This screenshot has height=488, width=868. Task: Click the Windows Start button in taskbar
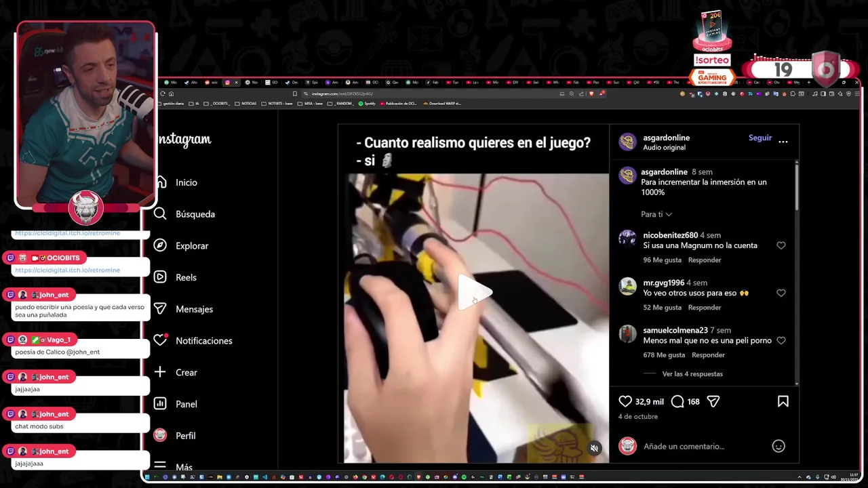click(147, 477)
